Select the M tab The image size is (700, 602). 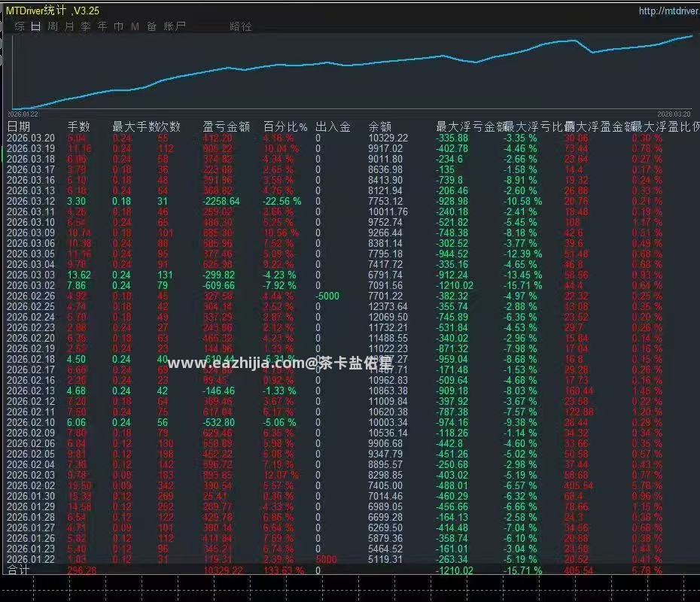click(x=135, y=26)
